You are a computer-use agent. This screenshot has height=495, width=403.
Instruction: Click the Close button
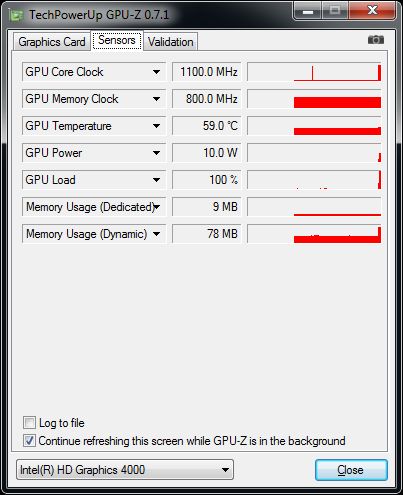tap(351, 470)
